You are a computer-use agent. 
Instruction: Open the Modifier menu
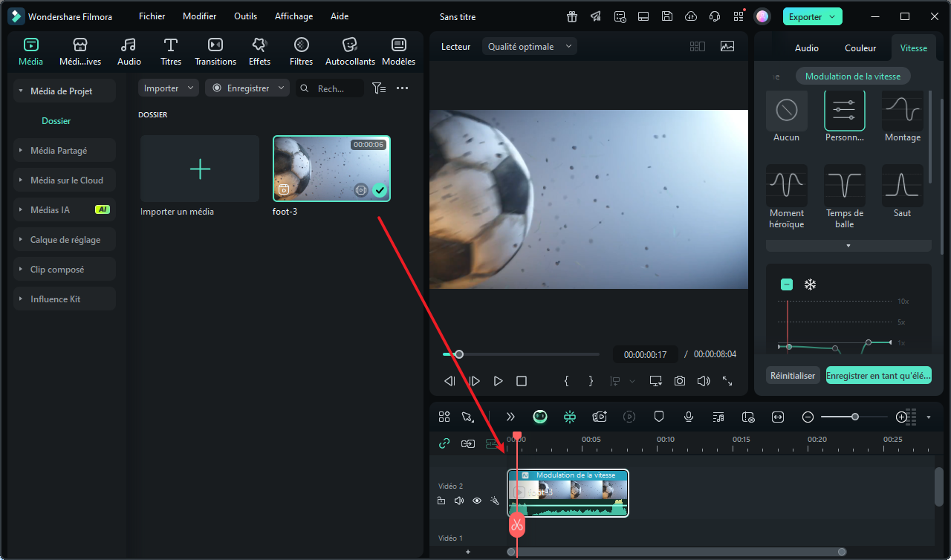[x=200, y=16]
